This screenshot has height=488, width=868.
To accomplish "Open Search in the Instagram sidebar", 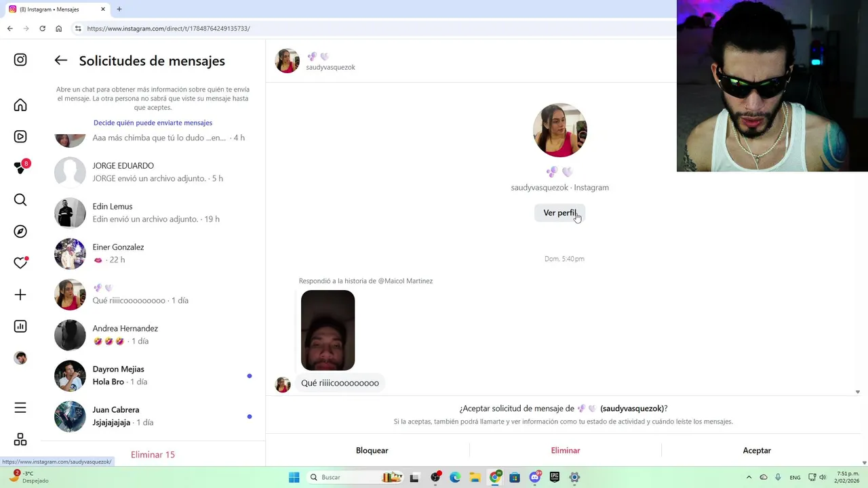I will tap(20, 200).
